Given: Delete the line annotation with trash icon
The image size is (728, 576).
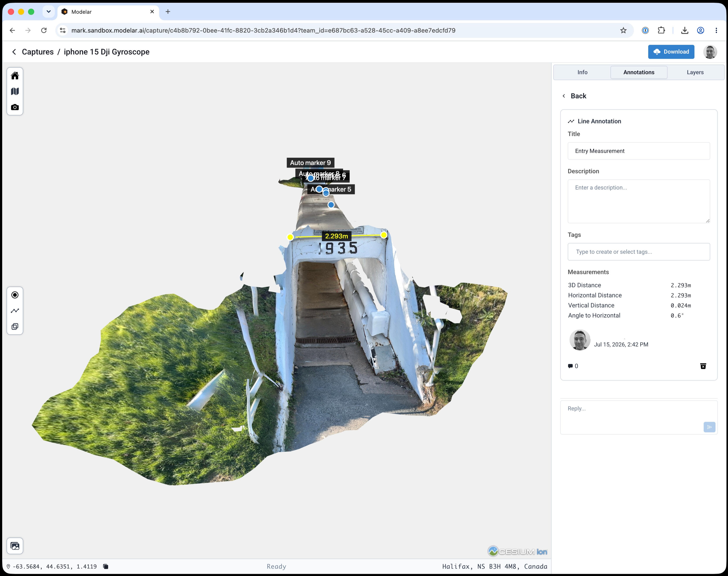Looking at the screenshot, I should [703, 366].
